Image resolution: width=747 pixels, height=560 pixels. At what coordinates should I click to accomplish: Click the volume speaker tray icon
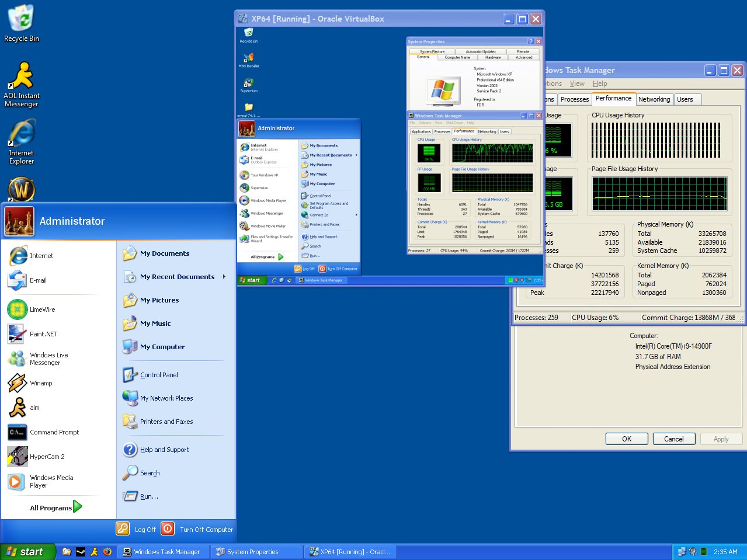(x=693, y=551)
